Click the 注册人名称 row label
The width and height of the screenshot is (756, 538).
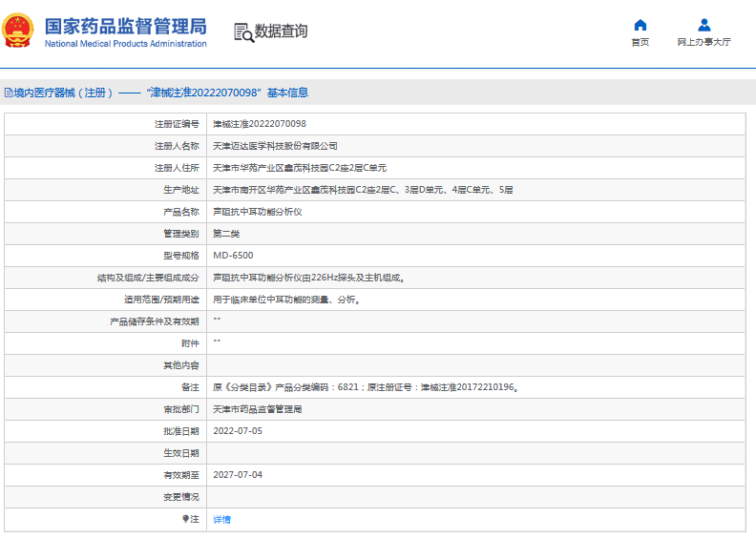pyautogui.click(x=177, y=146)
